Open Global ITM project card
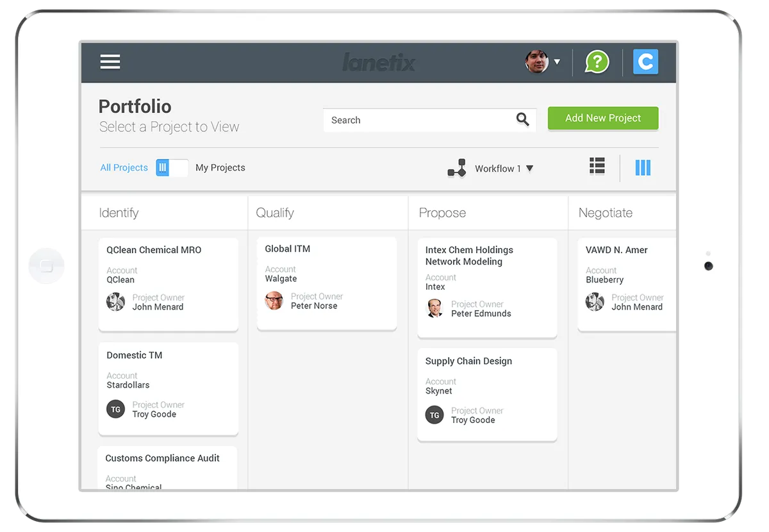This screenshot has height=532, width=769. [x=327, y=284]
